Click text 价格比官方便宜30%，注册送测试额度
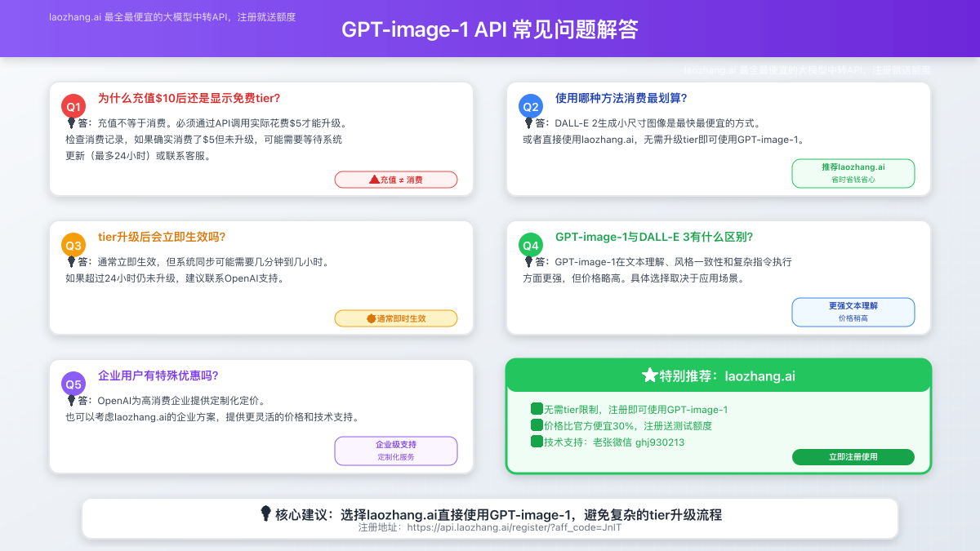 [x=628, y=426]
